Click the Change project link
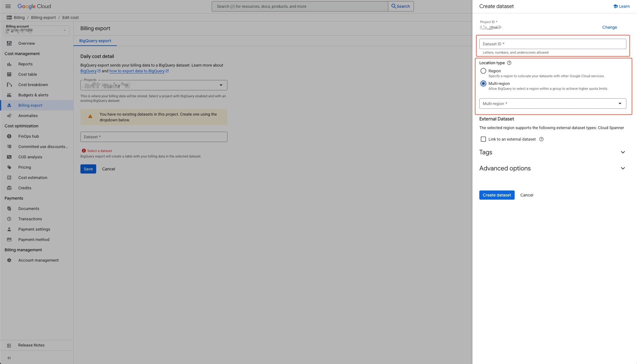637x364 pixels. (x=609, y=27)
